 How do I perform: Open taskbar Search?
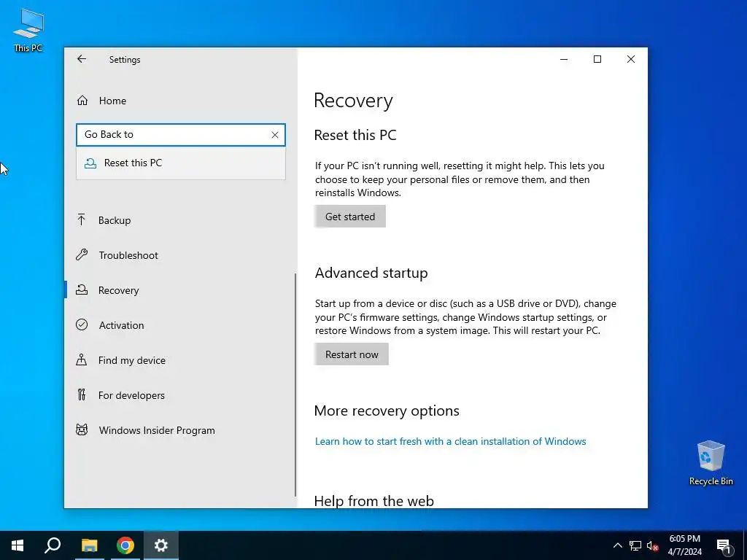(x=53, y=545)
